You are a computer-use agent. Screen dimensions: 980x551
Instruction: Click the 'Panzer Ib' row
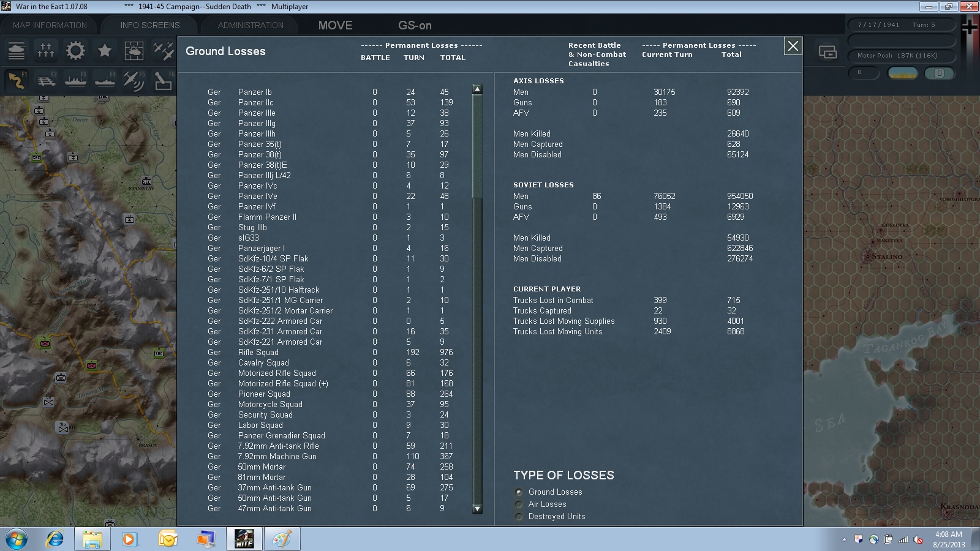coord(331,92)
